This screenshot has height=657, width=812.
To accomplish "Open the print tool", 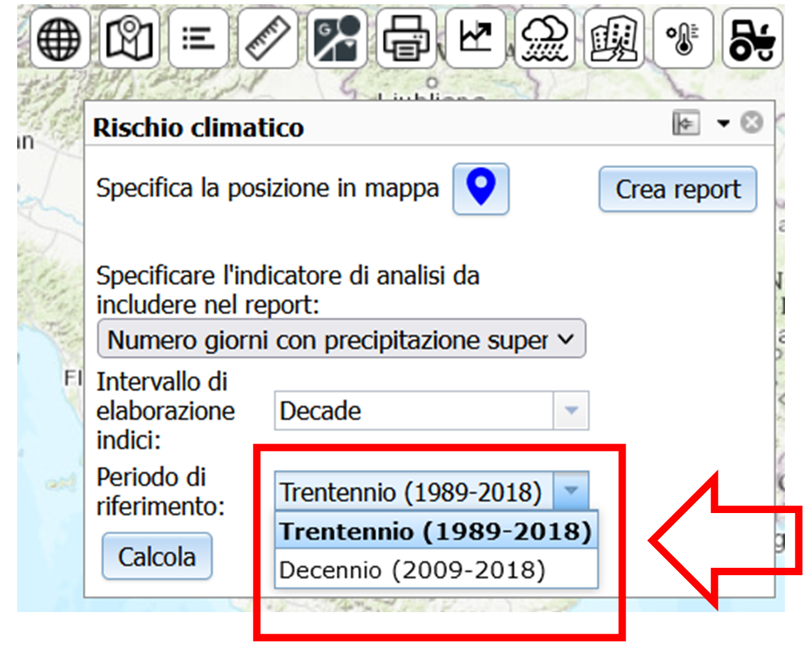I will point(406,39).
